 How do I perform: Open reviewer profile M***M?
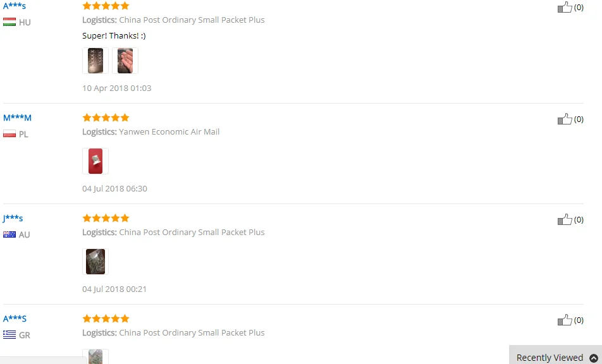point(17,118)
